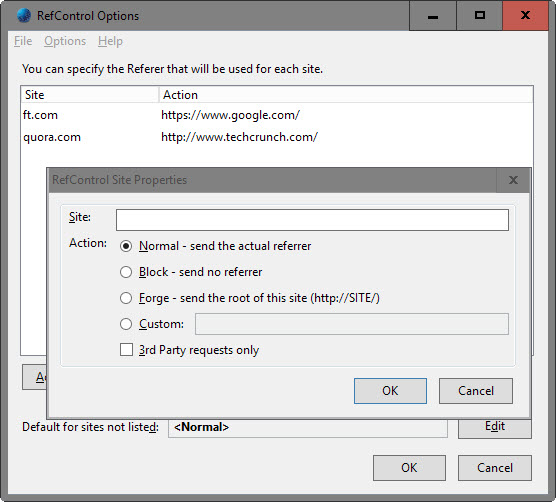The height and width of the screenshot is (502, 556).
Task: Click the Site column header
Action: (x=90, y=95)
